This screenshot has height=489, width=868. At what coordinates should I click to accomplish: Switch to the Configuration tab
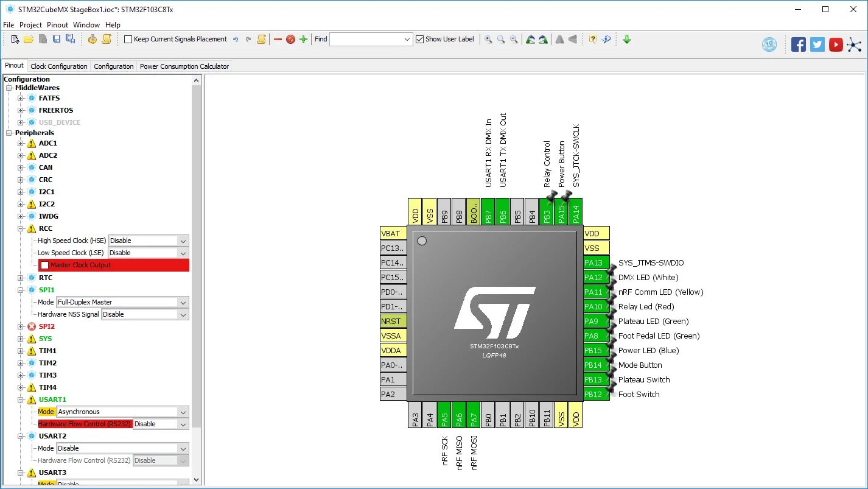click(x=114, y=66)
